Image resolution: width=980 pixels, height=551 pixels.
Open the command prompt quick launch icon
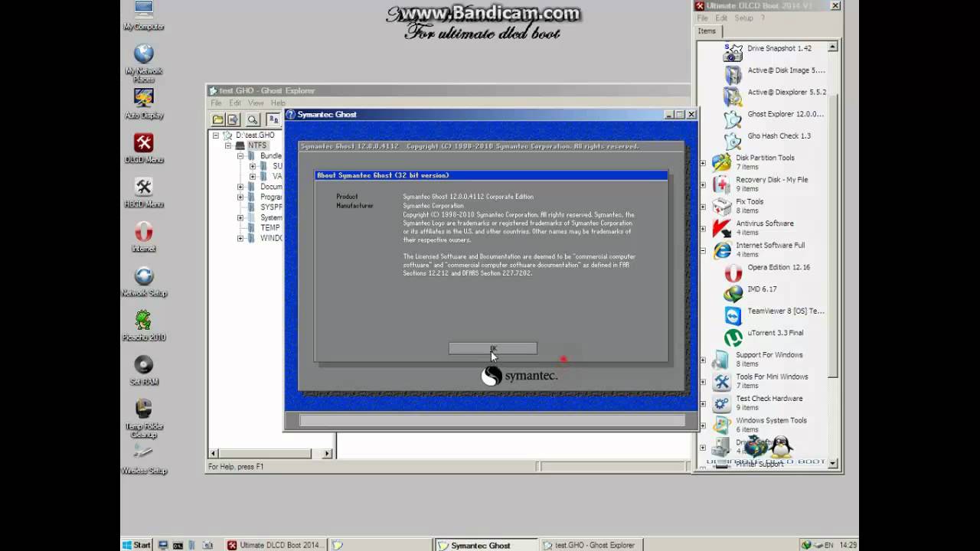[x=178, y=545]
